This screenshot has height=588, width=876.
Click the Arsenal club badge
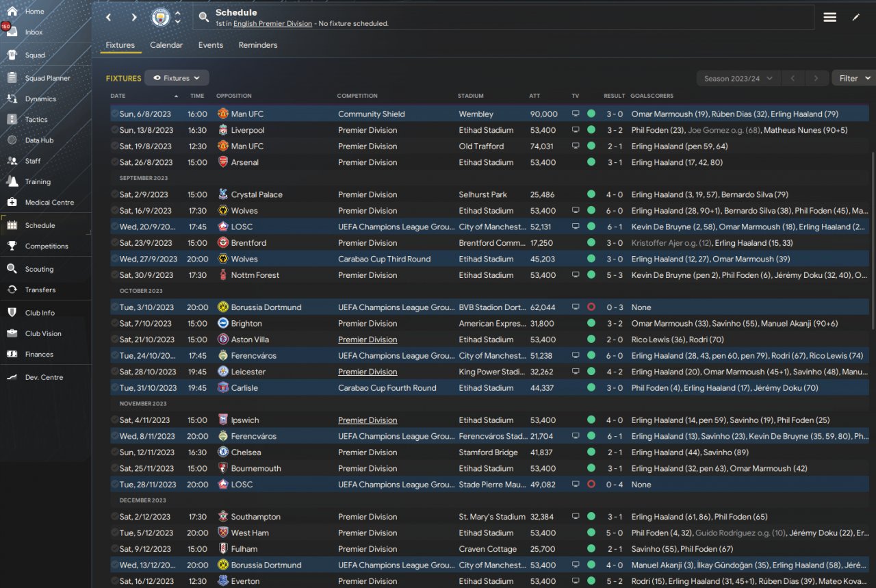(x=222, y=162)
